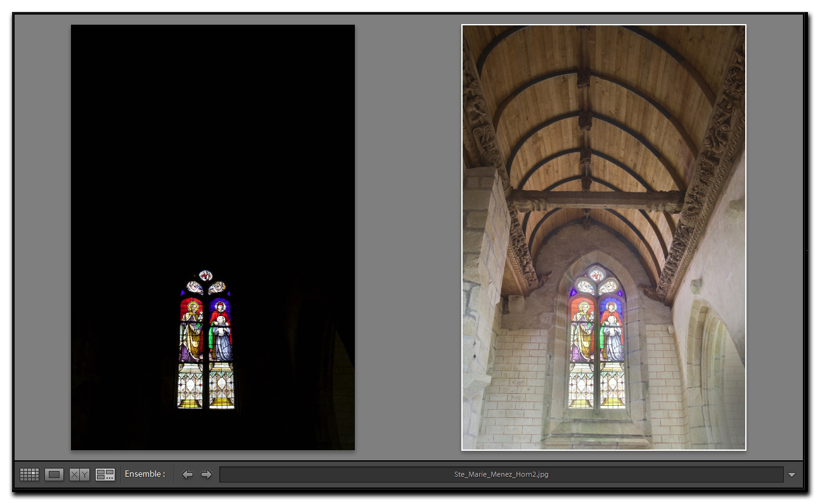Image resolution: width=820 pixels, height=504 pixels.
Task: Go to next photo arrow
Action: click(x=207, y=474)
